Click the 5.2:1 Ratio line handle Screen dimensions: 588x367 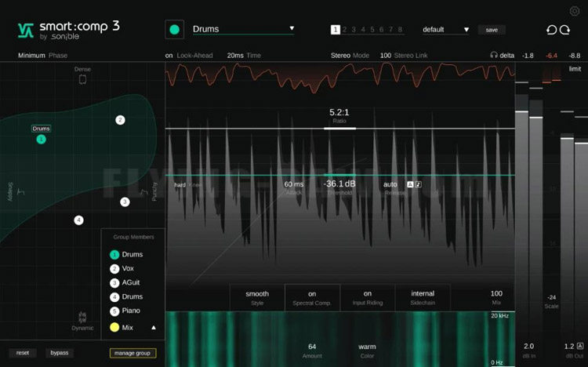pos(339,129)
